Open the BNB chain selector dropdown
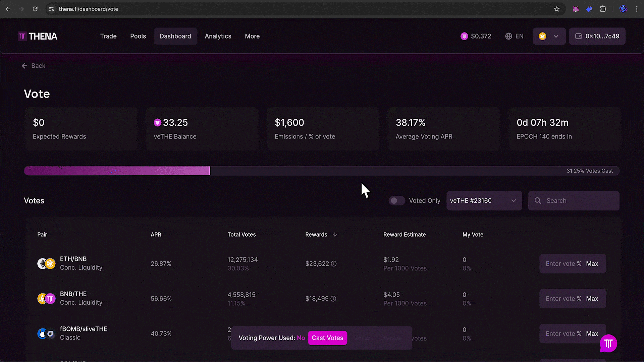This screenshot has width=644, height=362. (x=549, y=36)
